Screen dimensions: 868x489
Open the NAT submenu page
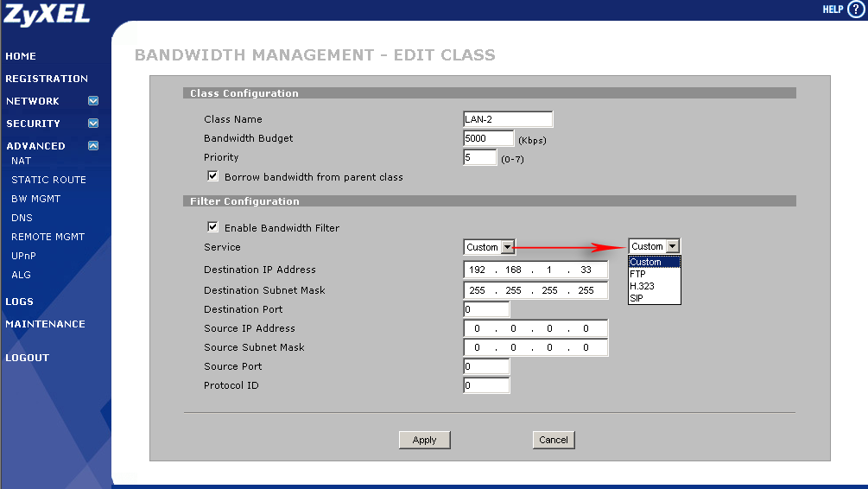(21, 161)
